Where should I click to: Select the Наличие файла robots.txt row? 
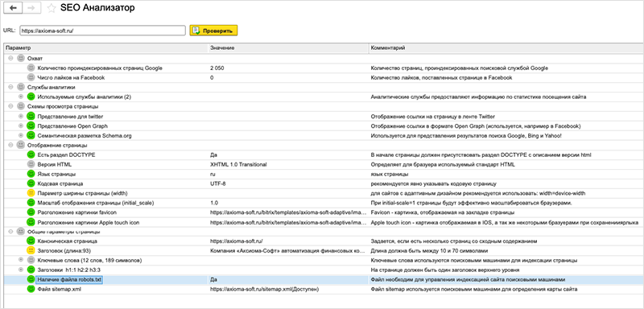tap(324, 279)
